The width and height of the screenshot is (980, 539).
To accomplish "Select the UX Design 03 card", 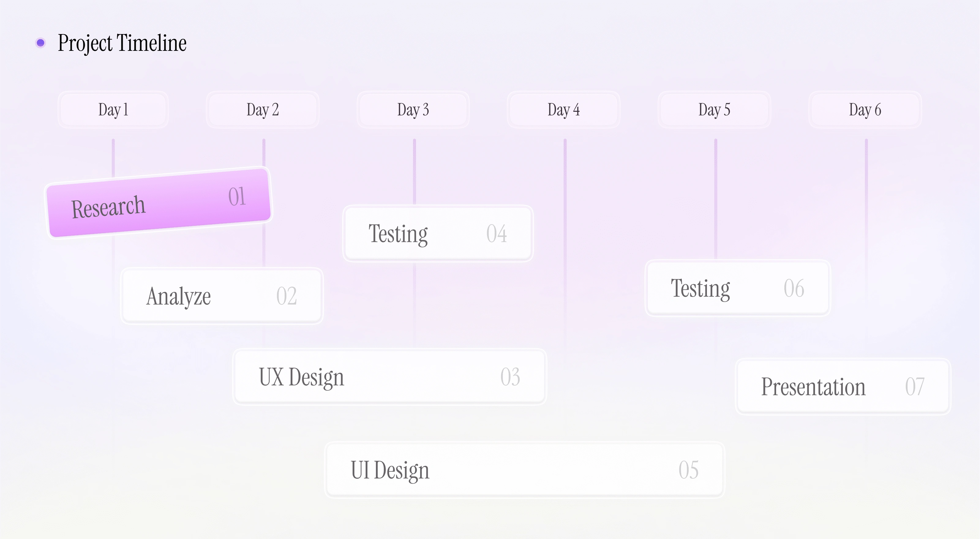I will pos(389,377).
